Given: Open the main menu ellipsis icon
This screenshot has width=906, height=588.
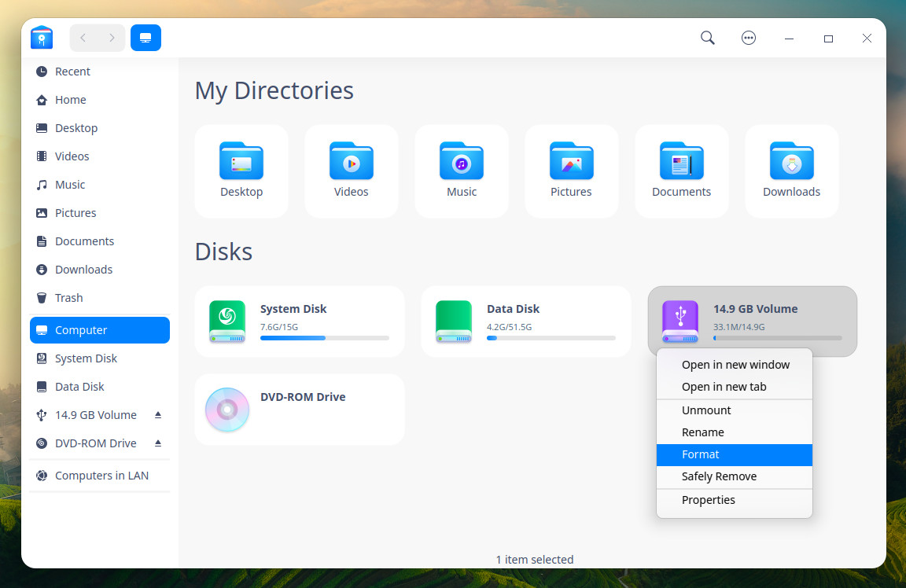Looking at the screenshot, I should click(x=748, y=38).
